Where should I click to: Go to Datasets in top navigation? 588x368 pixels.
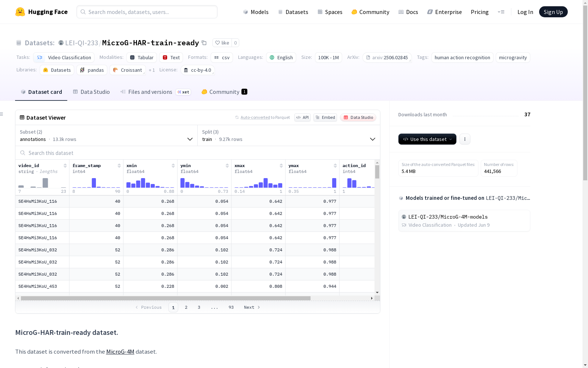click(x=293, y=12)
